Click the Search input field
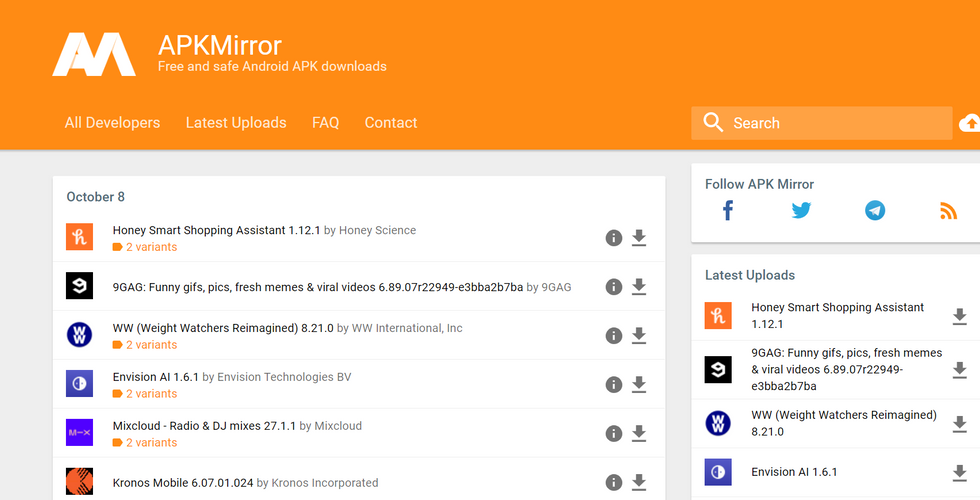980x500 pixels. point(821,123)
